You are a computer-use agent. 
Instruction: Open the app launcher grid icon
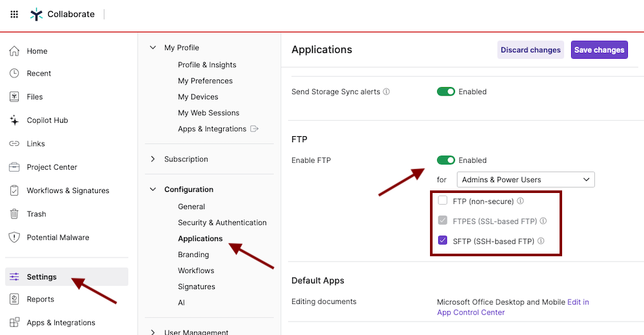[14, 14]
